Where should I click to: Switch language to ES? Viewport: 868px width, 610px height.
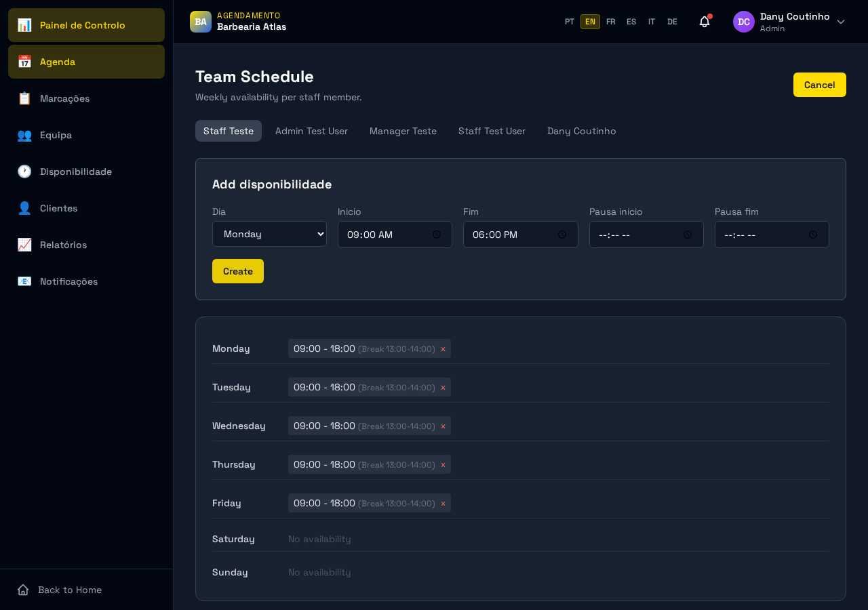(631, 22)
